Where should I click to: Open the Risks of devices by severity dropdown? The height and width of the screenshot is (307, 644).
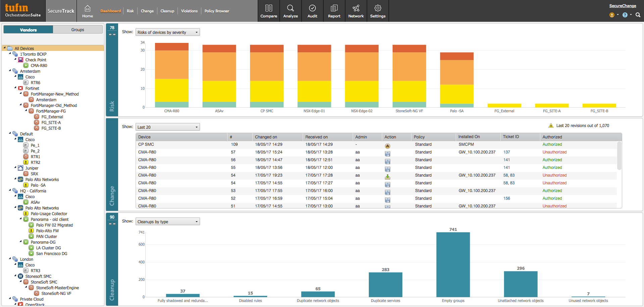[167, 32]
